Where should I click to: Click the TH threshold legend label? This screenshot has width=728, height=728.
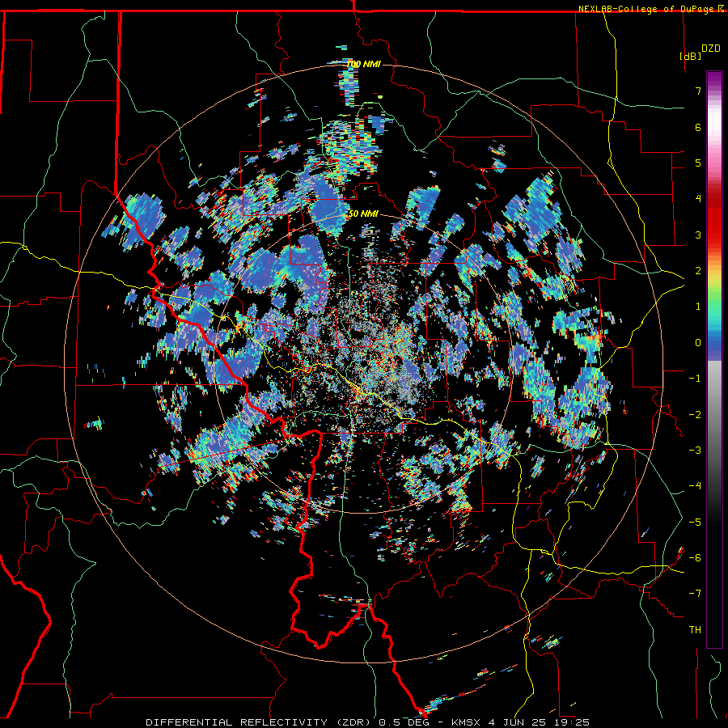tap(695, 630)
